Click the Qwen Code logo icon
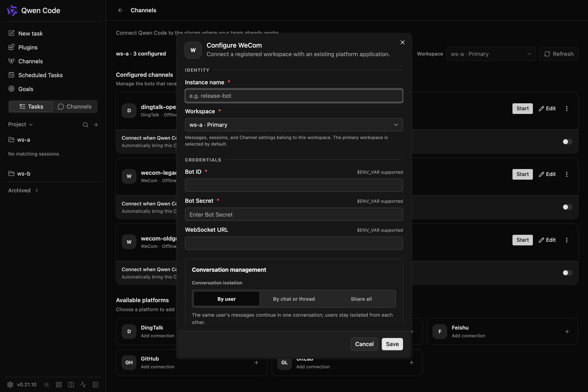 (x=12, y=10)
